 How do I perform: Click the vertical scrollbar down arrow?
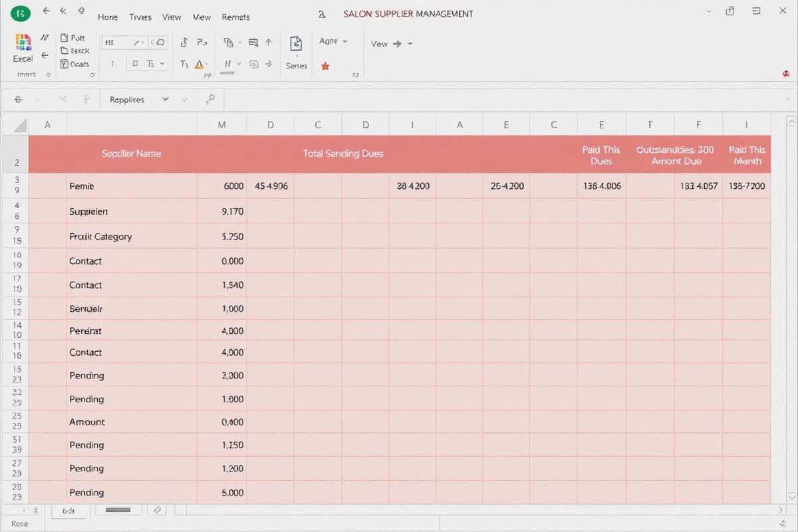point(791,497)
